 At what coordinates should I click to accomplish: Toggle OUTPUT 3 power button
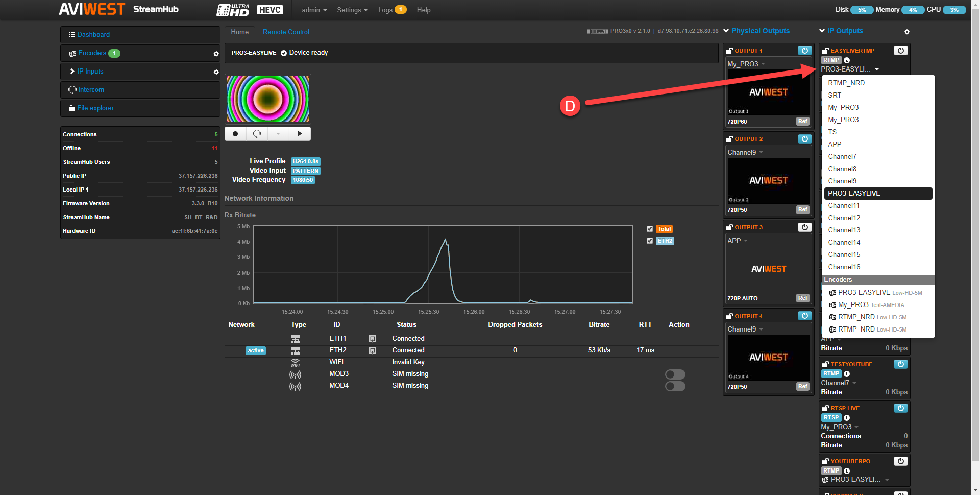(804, 227)
